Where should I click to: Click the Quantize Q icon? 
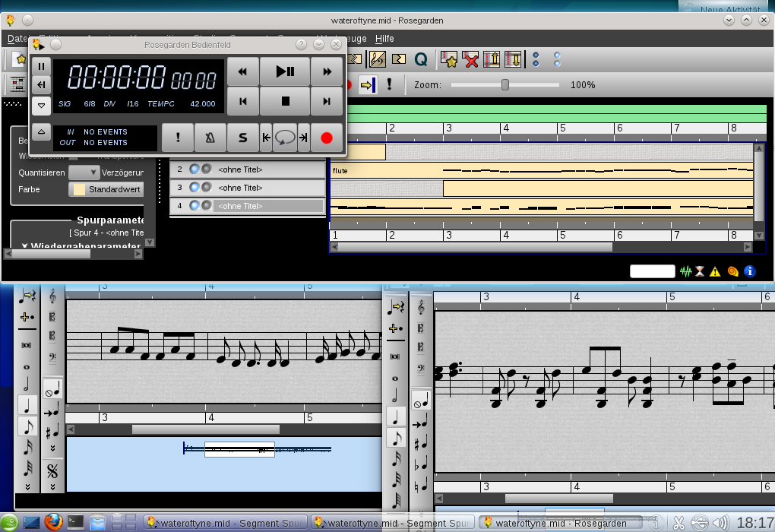pos(421,60)
